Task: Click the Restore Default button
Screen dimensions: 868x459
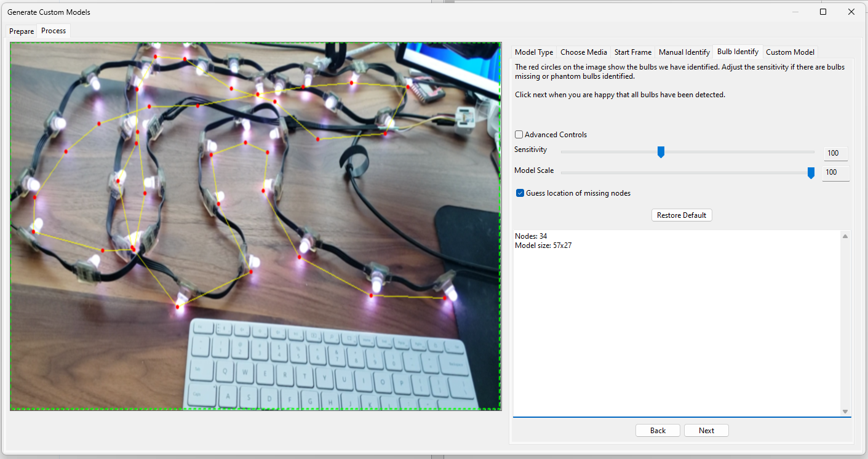Action: (x=681, y=215)
